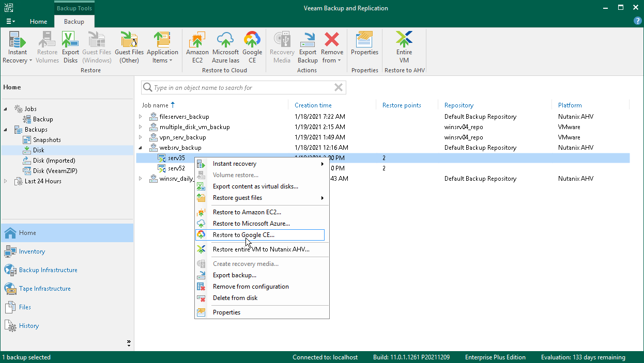
Task: Sort by the Repository column
Action: point(459,105)
